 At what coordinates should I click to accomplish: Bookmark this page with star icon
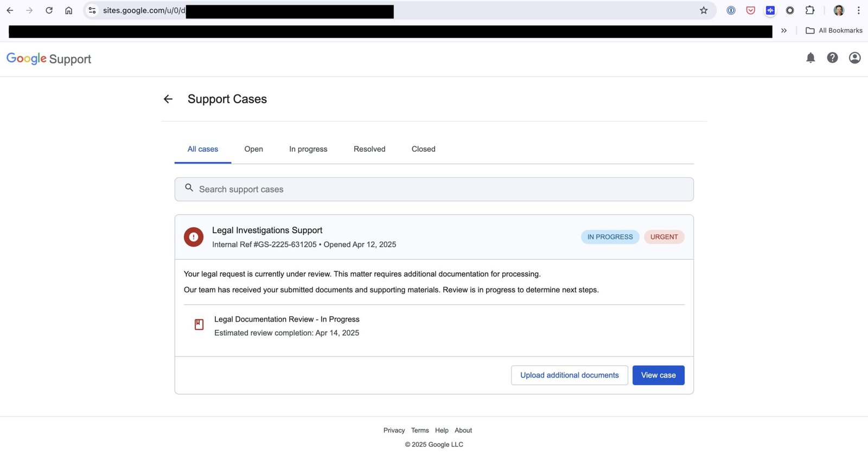pyautogui.click(x=704, y=10)
